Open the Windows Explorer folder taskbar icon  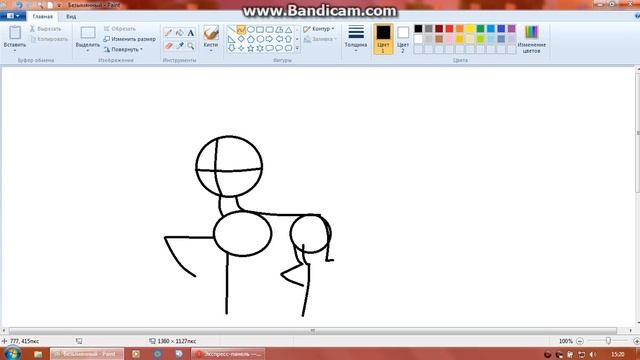coord(38,354)
